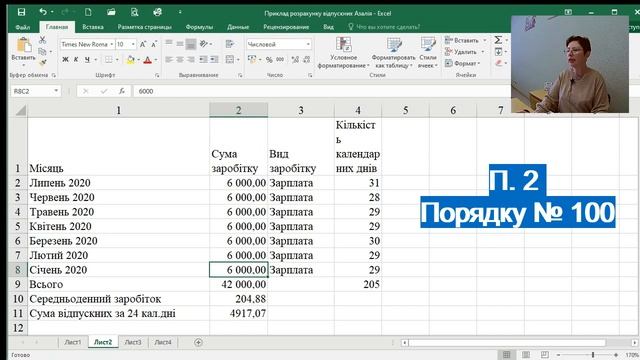The image size is (640, 360).
Task: Insert AutoSum with sigma icon
Action: [498, 40]
